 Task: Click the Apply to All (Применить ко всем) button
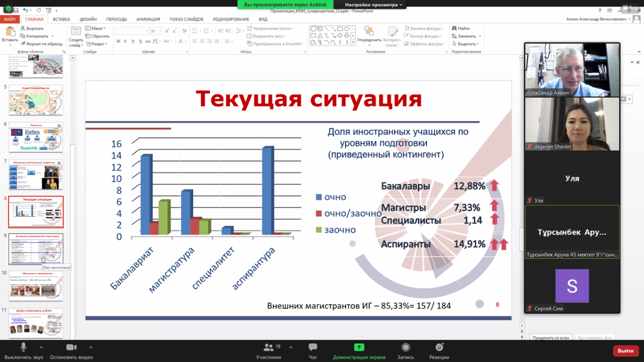pyautogui.click(x=551, y=337)
